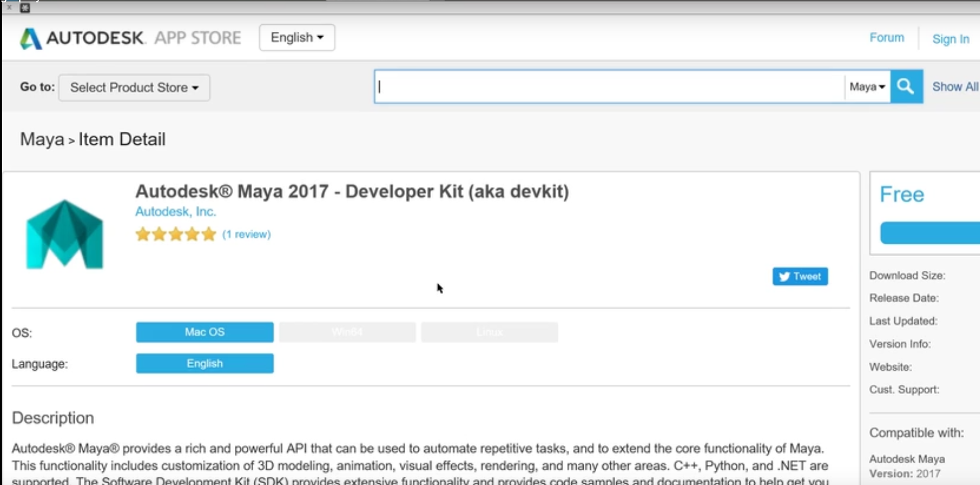The image size is (980, 485).
Task: Click the 'Compatible with:' heading
Action: [916, 433]
